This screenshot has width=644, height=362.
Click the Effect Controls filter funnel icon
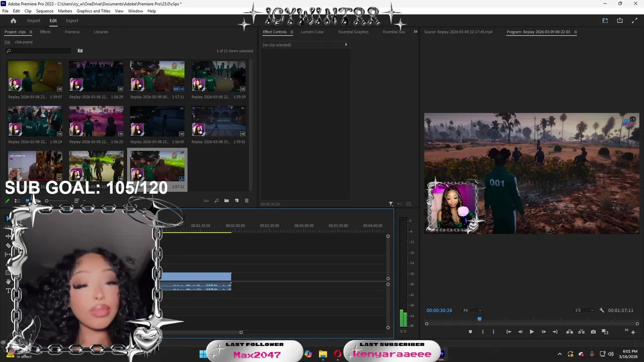point(391,204)
